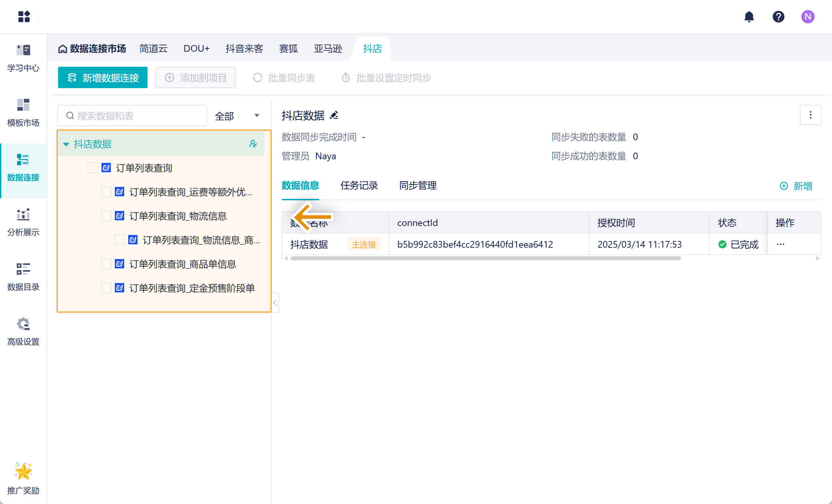Open the app grid launcher icon
Image resolution: width=832 pixels, height=504 pixels.
coord(24,17)
